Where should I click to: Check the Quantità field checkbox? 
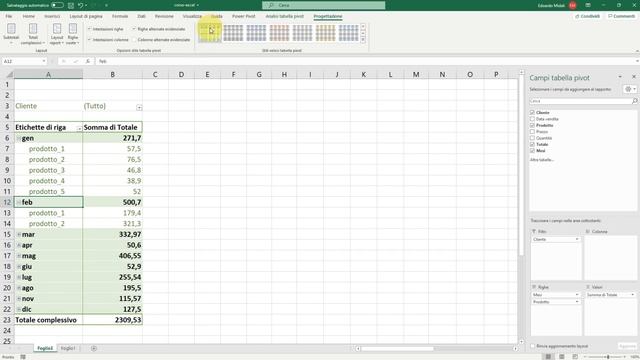click(x=532, y=138)
